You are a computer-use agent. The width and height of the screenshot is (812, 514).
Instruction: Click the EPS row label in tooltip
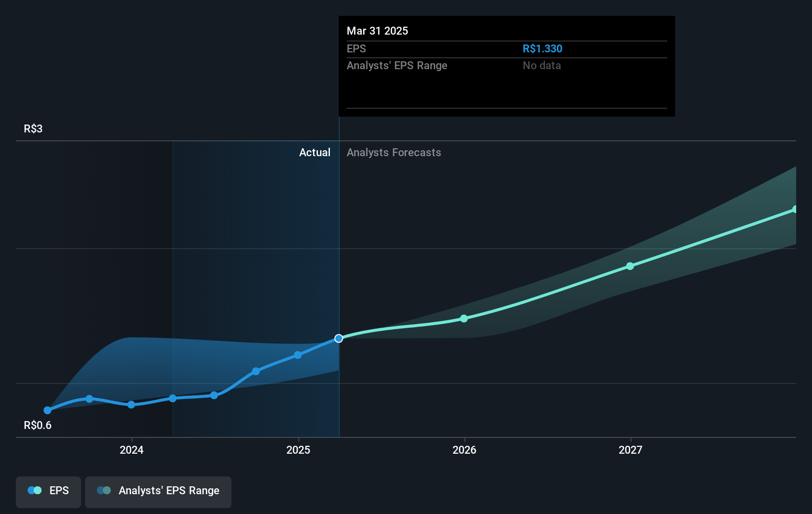356,48
